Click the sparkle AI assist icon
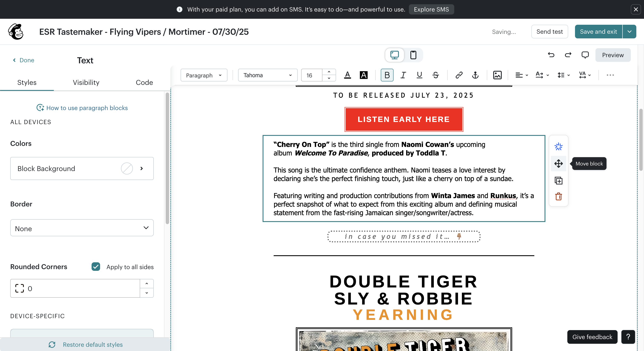644x351 pixels. (x=559, y=146)
